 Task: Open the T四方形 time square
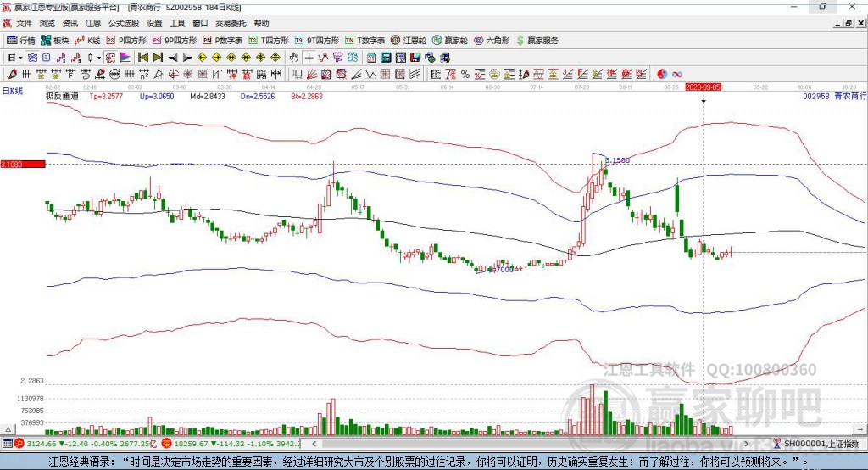point(269,41)
